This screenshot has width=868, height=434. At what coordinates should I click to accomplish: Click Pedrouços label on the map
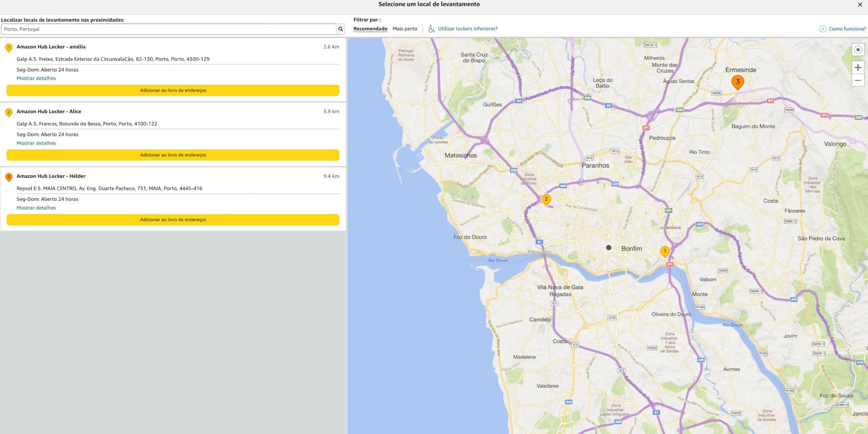click(662, 138)
